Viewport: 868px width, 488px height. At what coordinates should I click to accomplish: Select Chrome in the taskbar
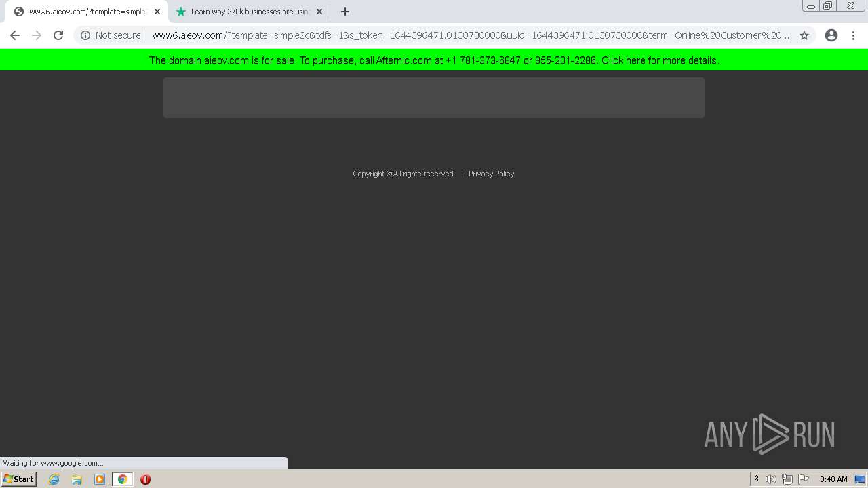pyautogui.click(x=123, y=479)
